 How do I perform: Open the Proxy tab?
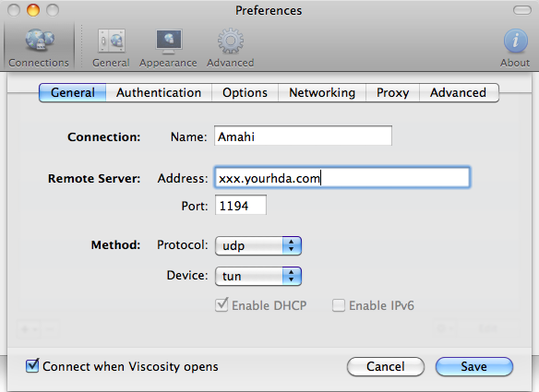coord(392,93)
